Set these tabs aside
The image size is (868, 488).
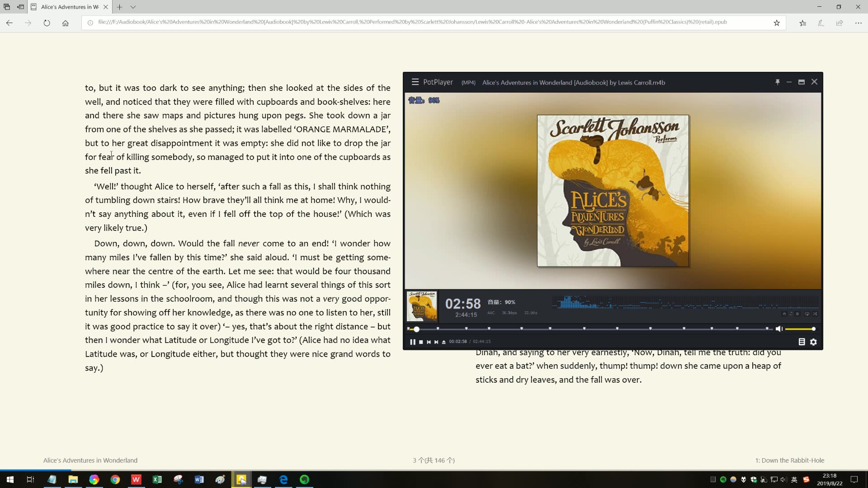(x=20, y=7)
